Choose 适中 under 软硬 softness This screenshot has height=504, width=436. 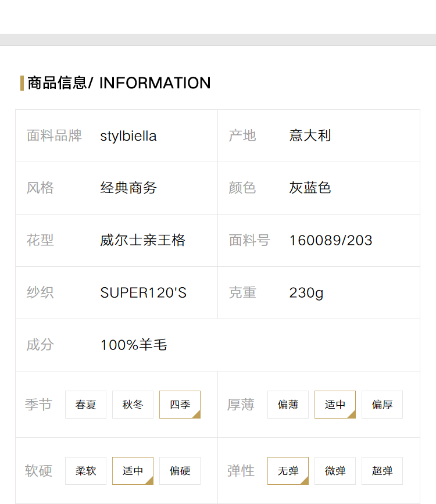pyautogui.click(x=133, y=470)
